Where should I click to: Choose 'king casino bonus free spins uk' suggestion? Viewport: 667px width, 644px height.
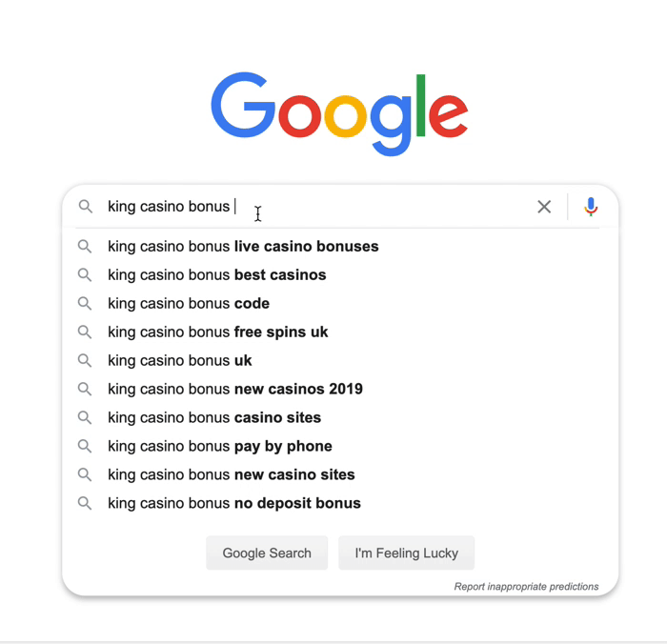point(217,332)
